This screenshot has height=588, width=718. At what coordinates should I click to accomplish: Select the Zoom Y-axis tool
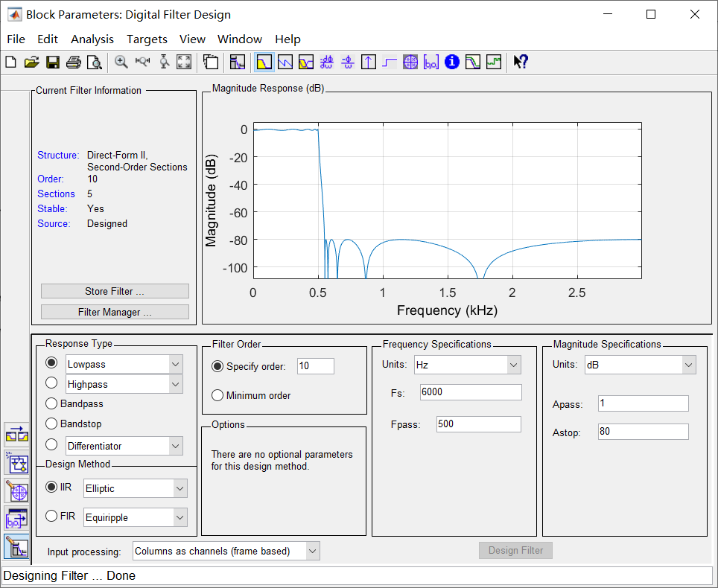point(163,62)
